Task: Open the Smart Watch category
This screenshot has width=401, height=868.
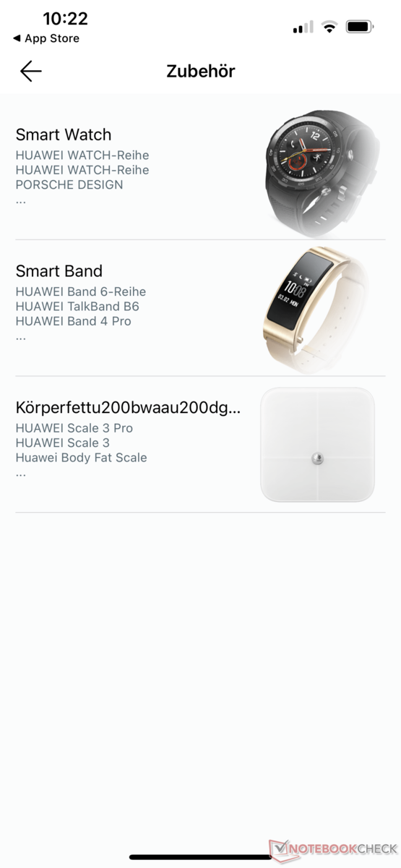Action: (200, 171)
